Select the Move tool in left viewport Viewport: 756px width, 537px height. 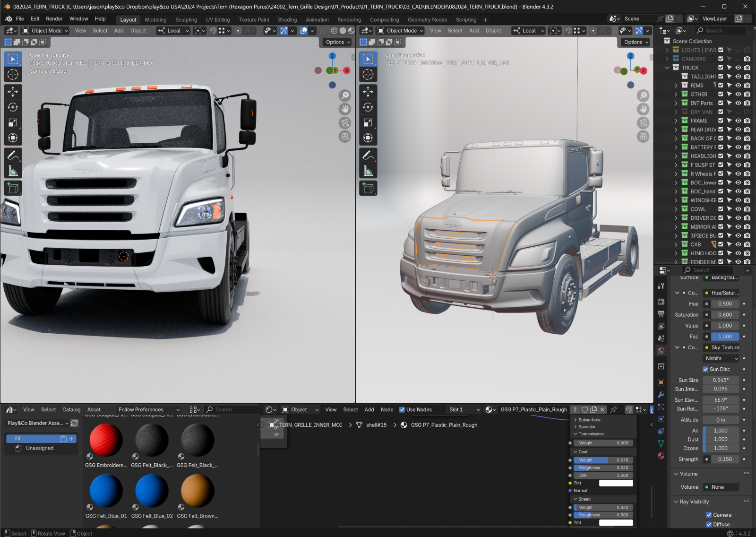(13, 92)
